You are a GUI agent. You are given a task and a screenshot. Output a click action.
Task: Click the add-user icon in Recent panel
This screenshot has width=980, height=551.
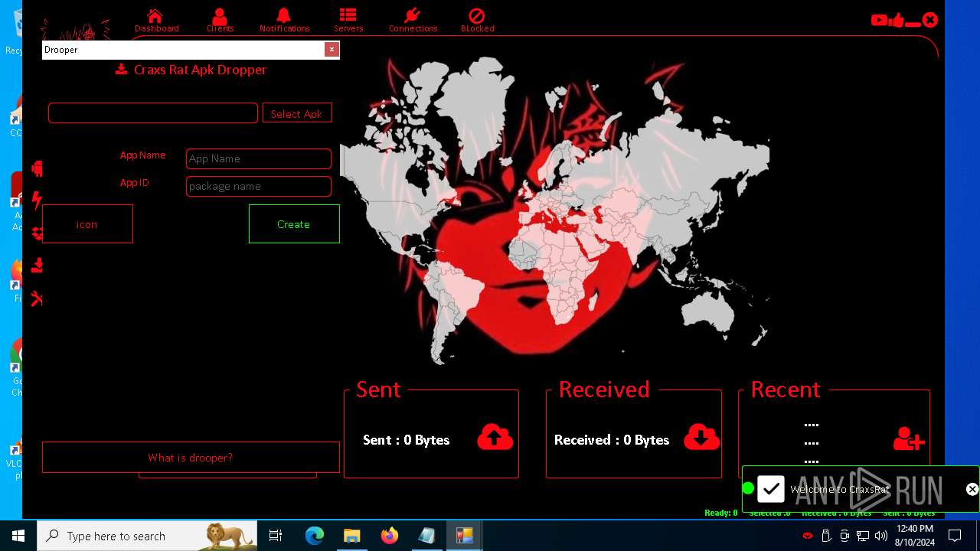coord(909,439)
